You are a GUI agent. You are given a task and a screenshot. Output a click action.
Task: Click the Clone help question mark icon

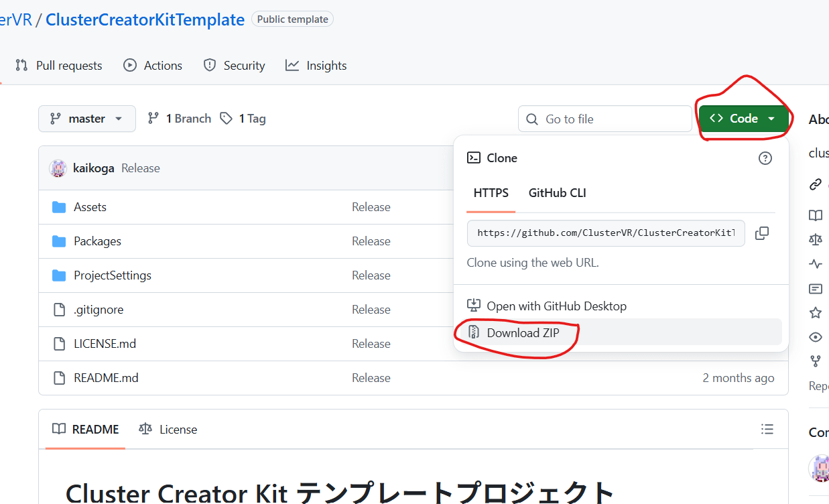tap(765, 158)
